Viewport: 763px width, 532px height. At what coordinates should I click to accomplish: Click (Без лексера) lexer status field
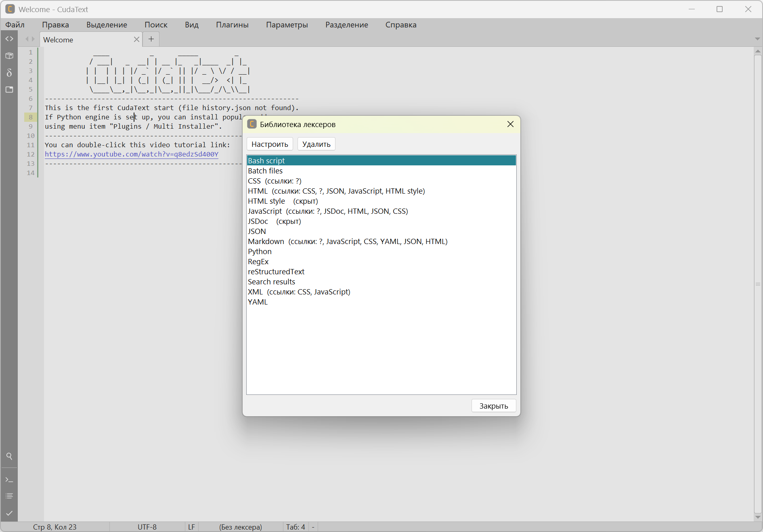pos(241,527)
